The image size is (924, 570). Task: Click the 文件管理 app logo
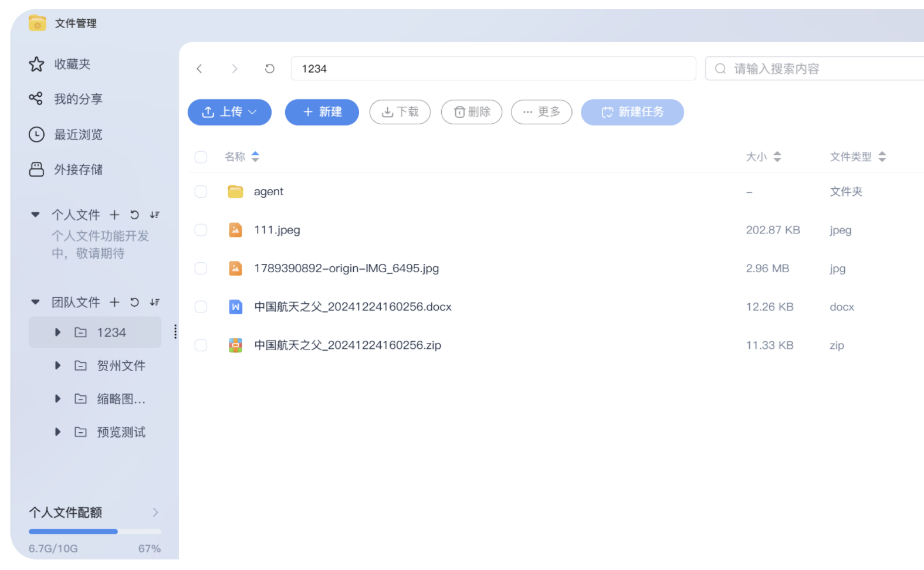point(37,23)
